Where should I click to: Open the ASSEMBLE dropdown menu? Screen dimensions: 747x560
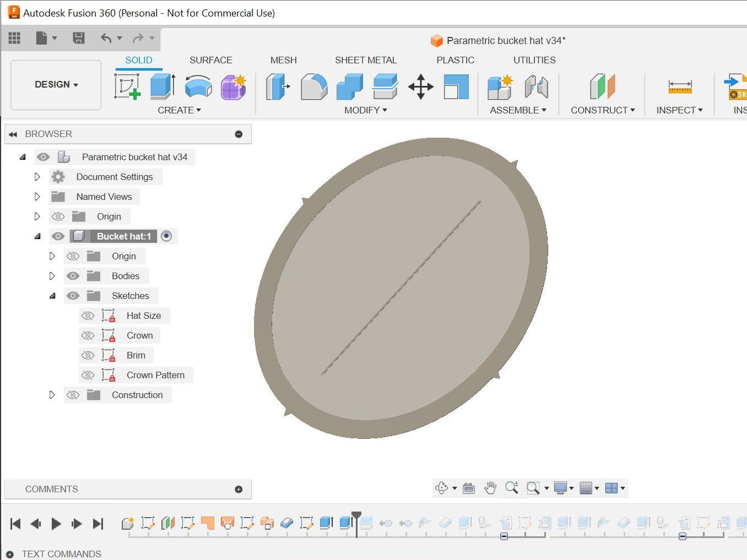click(x=518, y=110)
